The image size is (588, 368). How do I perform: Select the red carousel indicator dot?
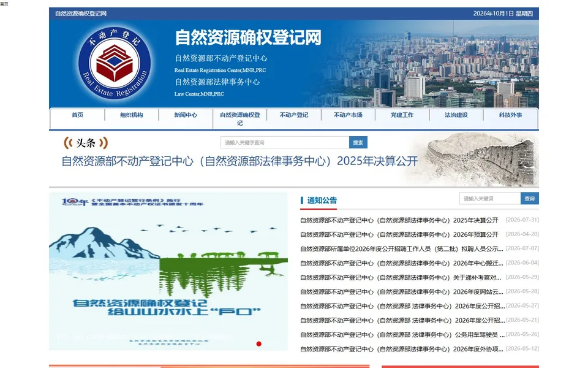click(x=258, y=343)
